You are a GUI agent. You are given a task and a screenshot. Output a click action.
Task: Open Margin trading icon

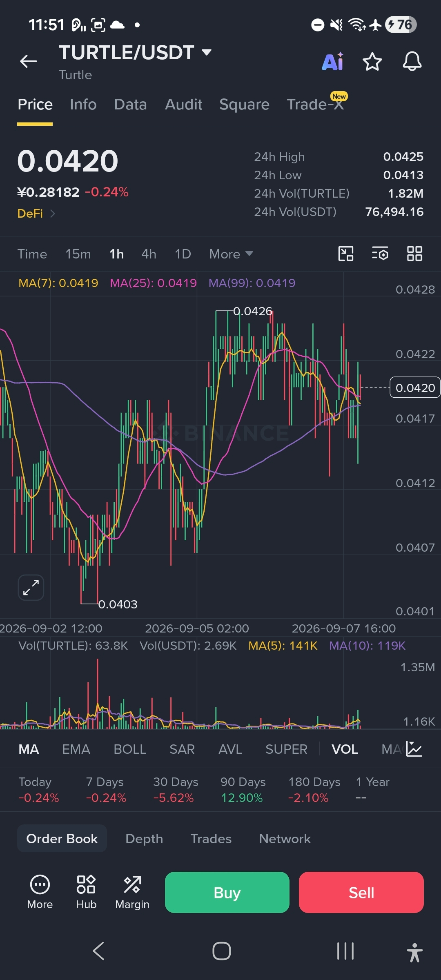(x=132, y=892)
